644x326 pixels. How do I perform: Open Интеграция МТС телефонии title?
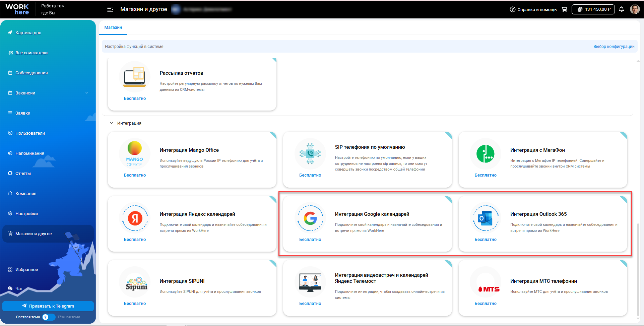[543, 281]
